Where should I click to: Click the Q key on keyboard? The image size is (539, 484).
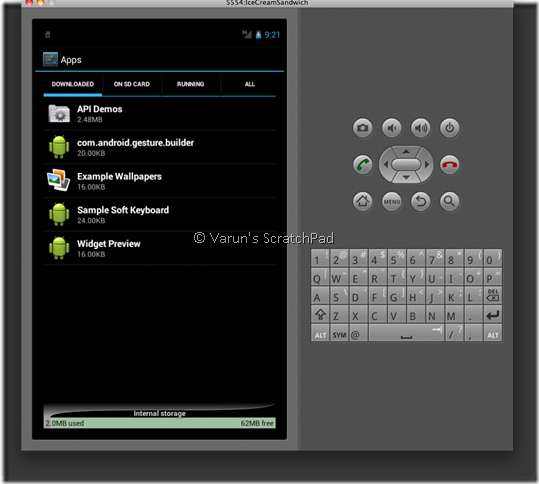320,277
